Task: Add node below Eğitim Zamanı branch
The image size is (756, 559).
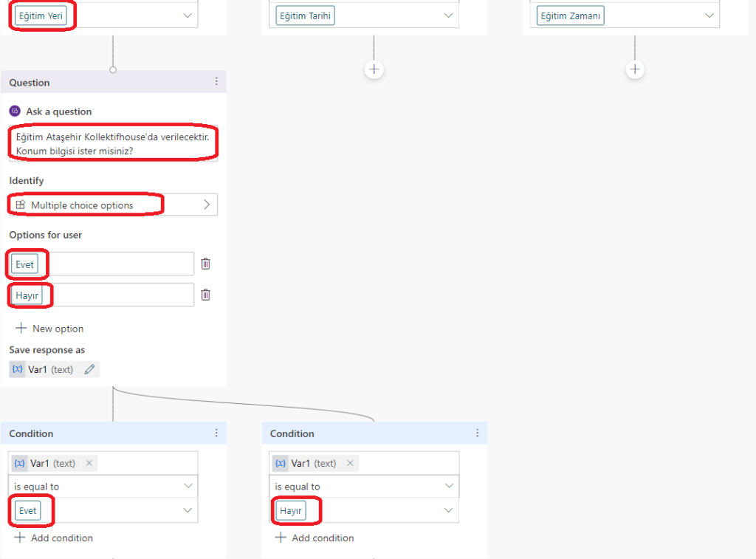Action: 635,69
